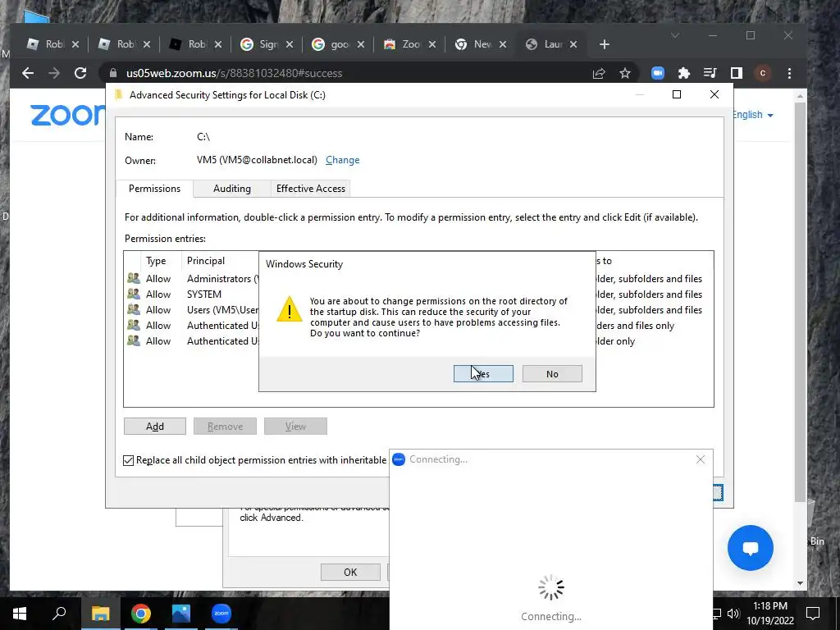Reload the Zoom page
Viewport: 840px width, 630px height.
(x=80, y=73)
